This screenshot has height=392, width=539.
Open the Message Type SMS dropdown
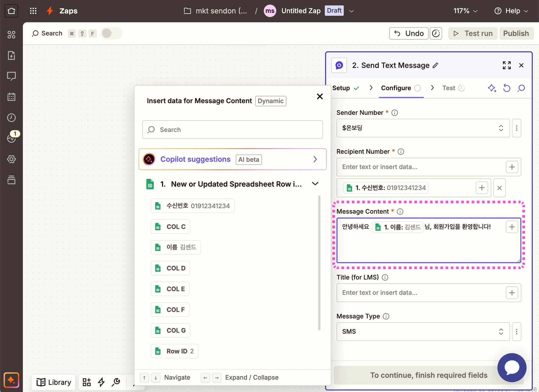(x=423, y=332)
